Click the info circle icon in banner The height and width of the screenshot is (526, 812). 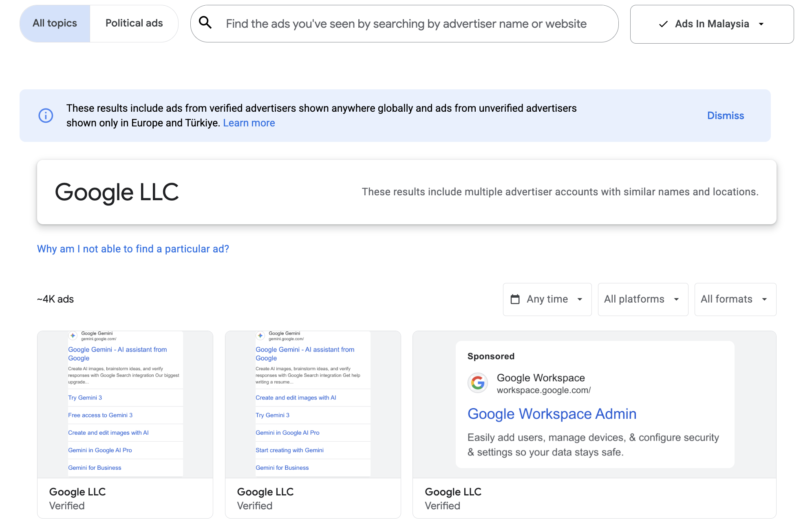tap(46, 115)
